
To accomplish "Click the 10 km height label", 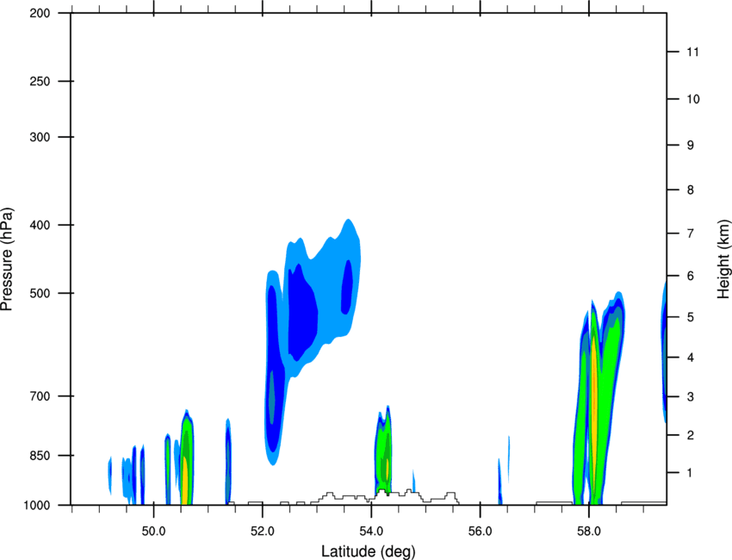I will 692,99.
